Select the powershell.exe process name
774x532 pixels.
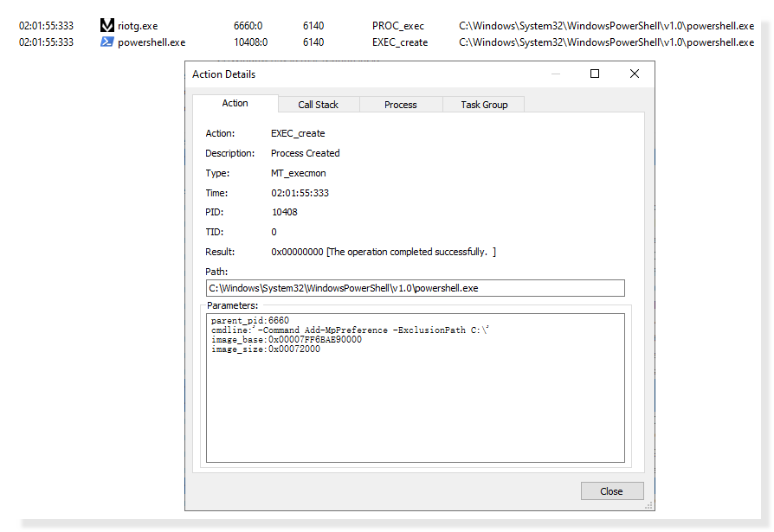[x=152, y=42]
